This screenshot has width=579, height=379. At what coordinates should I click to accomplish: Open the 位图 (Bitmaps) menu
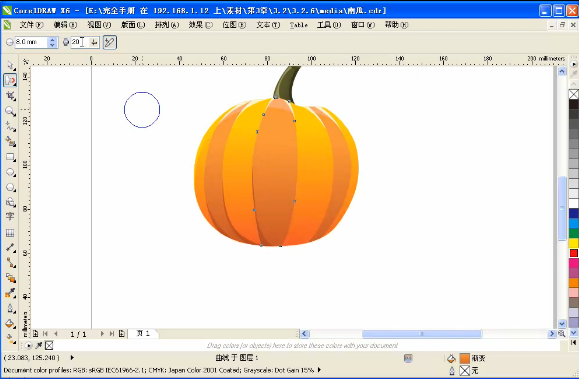coord(234,25)
